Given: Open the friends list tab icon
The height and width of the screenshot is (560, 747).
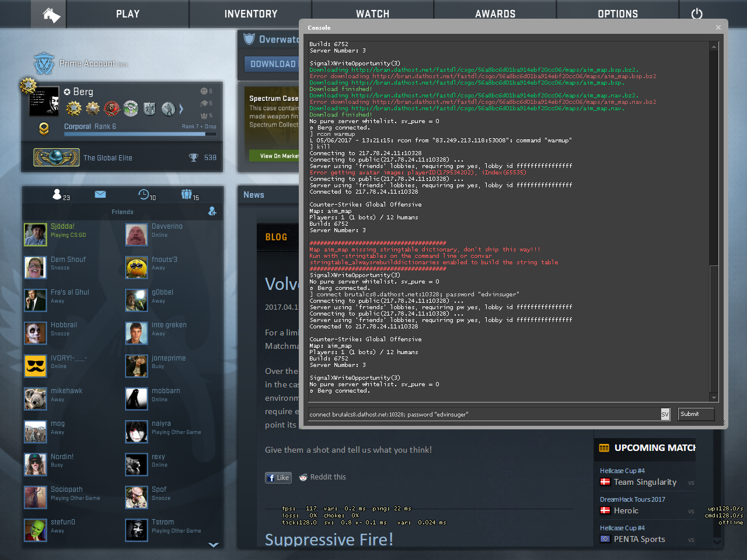Looking at the screenshot, I should (57, 194).
